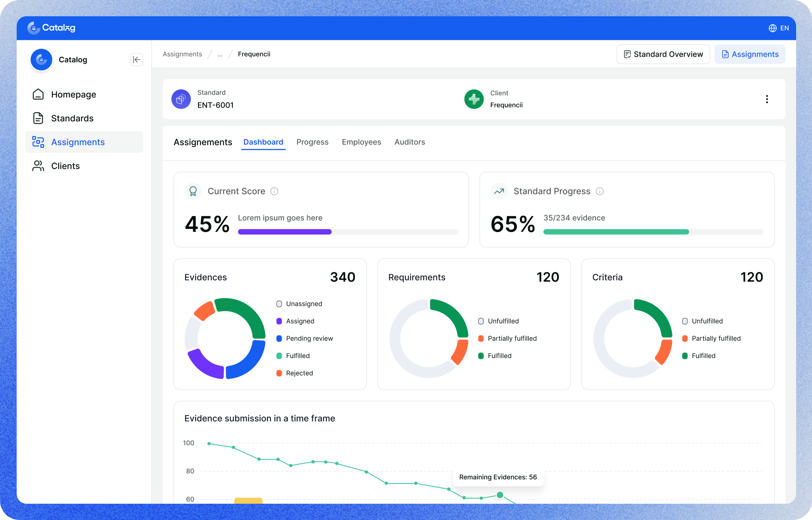This screenshot has width=812, height=520.
Task: Click the Current Score info icon
Action: coord(274,192)
